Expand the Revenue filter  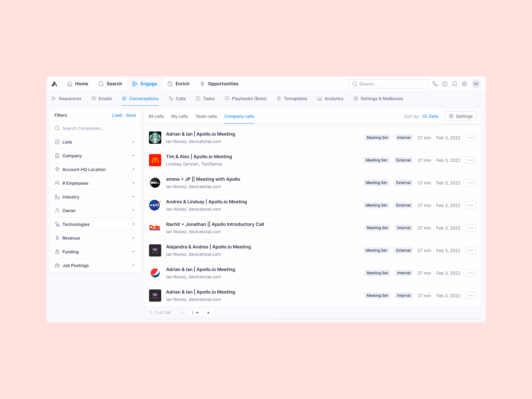[x=95, y=238]
